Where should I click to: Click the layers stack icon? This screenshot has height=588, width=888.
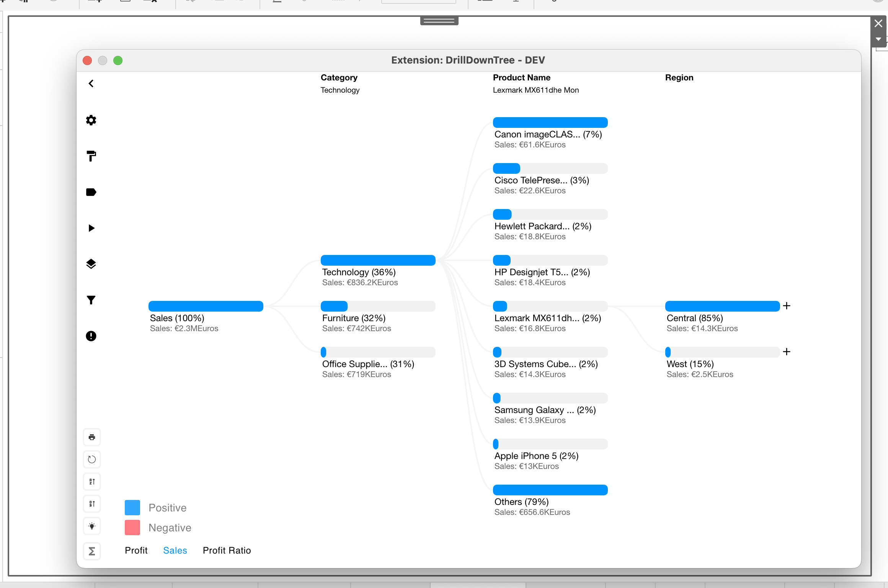pos(91,264)
